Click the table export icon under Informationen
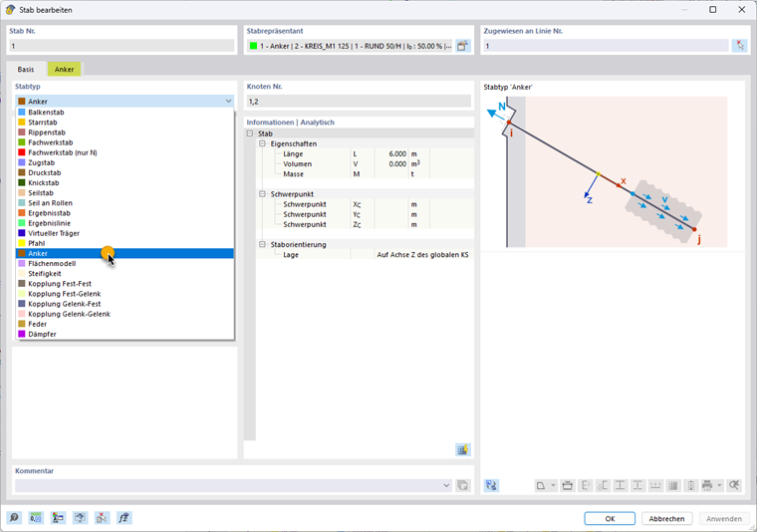 click(x=462, y=450)
